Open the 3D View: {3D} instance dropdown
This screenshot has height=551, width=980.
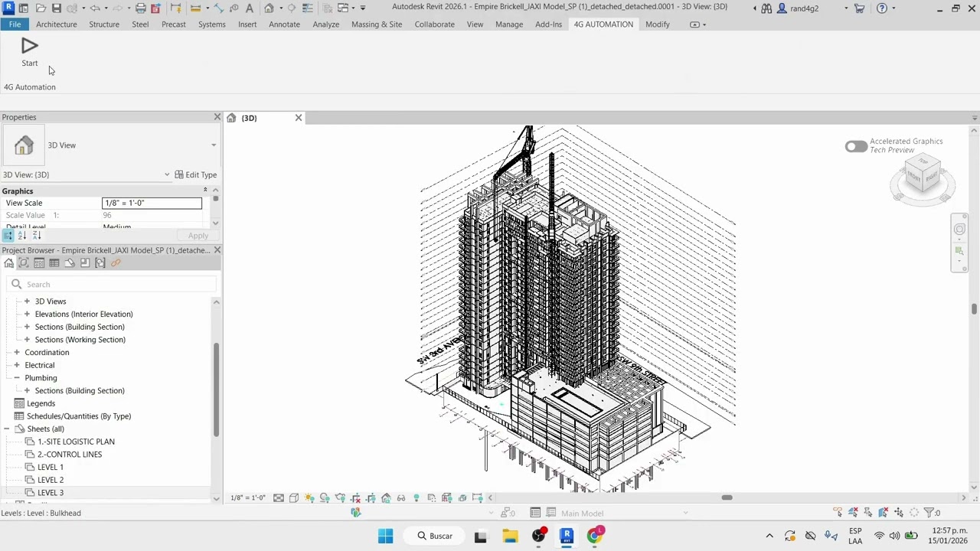coord(167,174)
